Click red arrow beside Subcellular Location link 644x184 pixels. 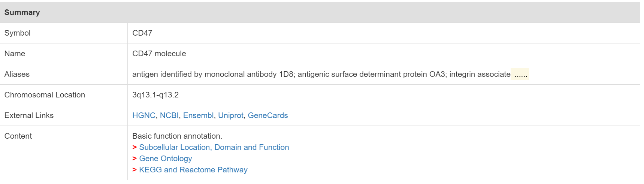pos(134,147)
